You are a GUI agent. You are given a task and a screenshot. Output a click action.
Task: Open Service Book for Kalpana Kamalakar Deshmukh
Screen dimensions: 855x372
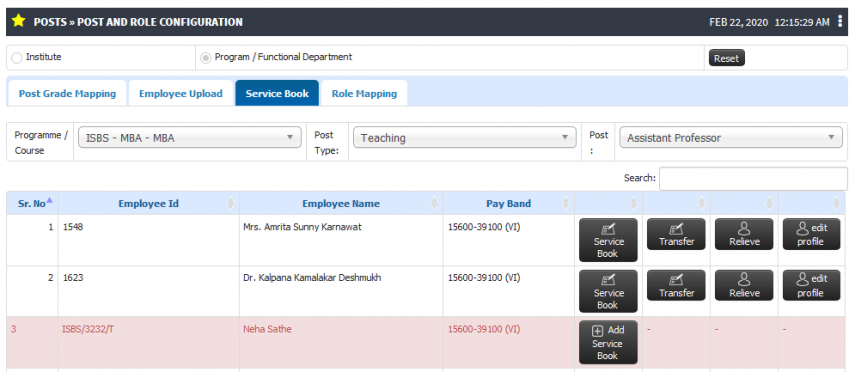608,291
